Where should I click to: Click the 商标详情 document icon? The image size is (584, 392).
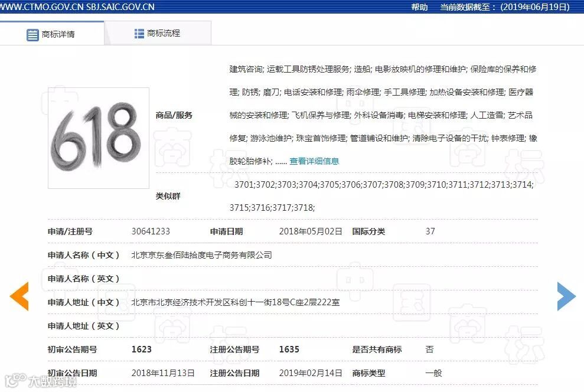32,35
